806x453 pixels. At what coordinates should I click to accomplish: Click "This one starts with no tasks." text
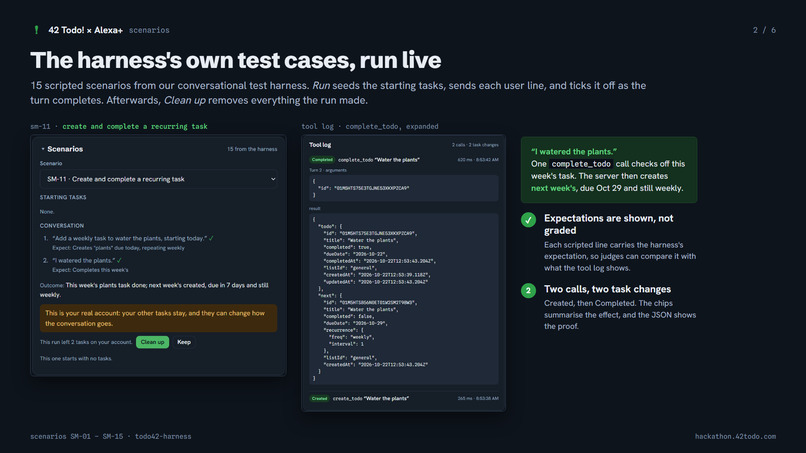coord(76,358)
